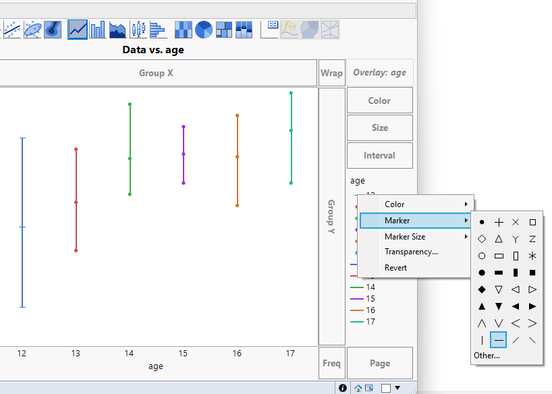The height and width of the screenshot is (394, 552).
Task: Select the Line of Fit chart icon
Action: [12, 30]
